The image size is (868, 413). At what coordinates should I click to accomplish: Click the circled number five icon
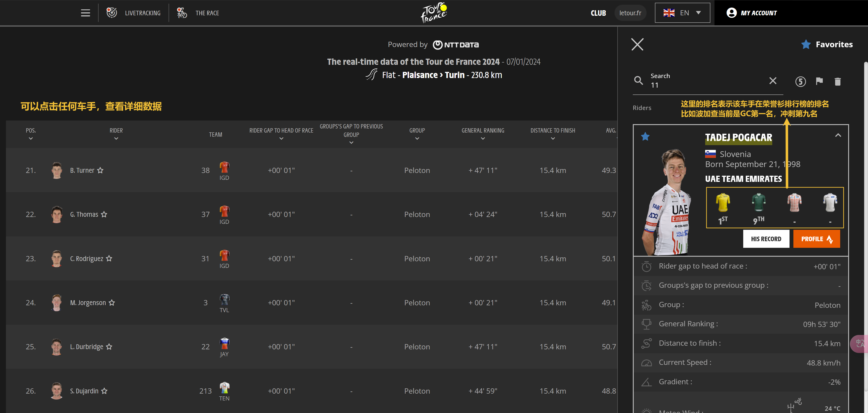tap(801, 82)
